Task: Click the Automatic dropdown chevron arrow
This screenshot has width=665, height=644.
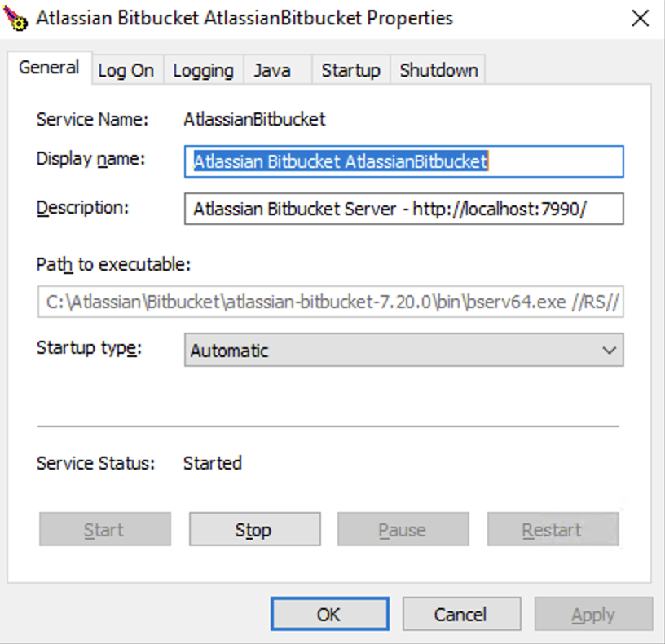Action: (x=609, y=351)
